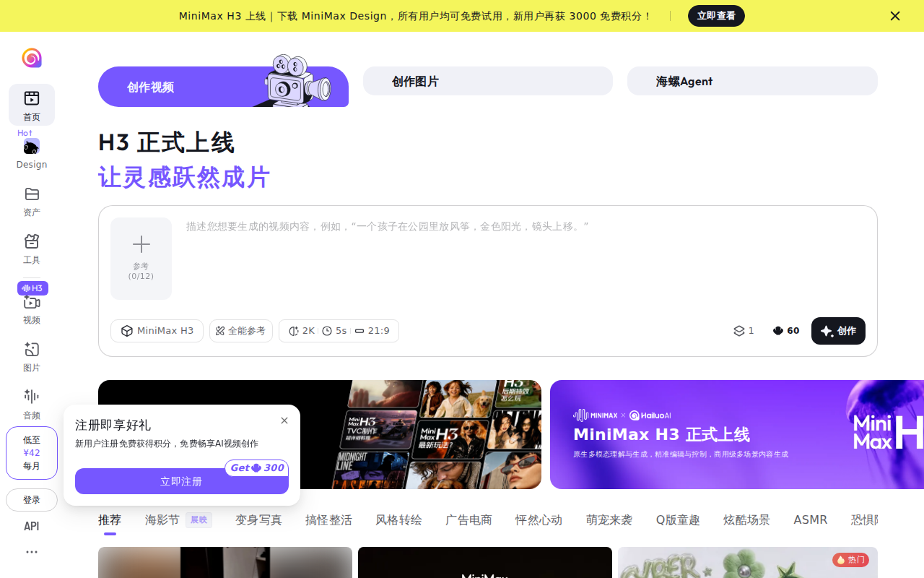Screen dimensions: 924x578
Task: Click the layers count icon showing 1
Action: [x=744, y=331]
